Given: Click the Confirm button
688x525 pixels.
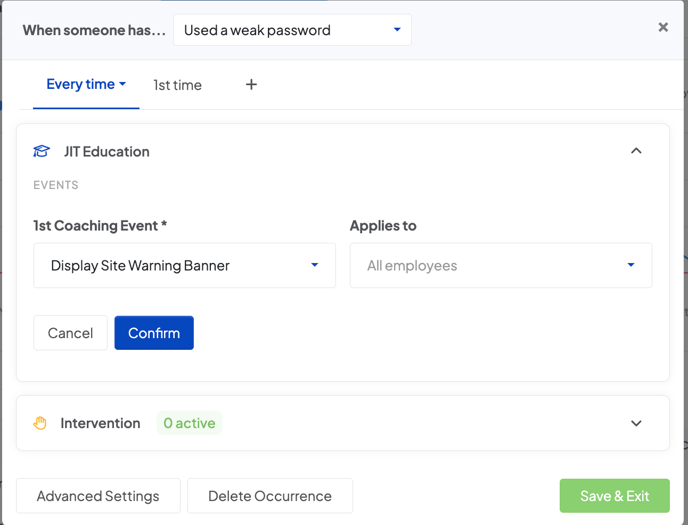Looking at the screenshot, I should 154,333.
